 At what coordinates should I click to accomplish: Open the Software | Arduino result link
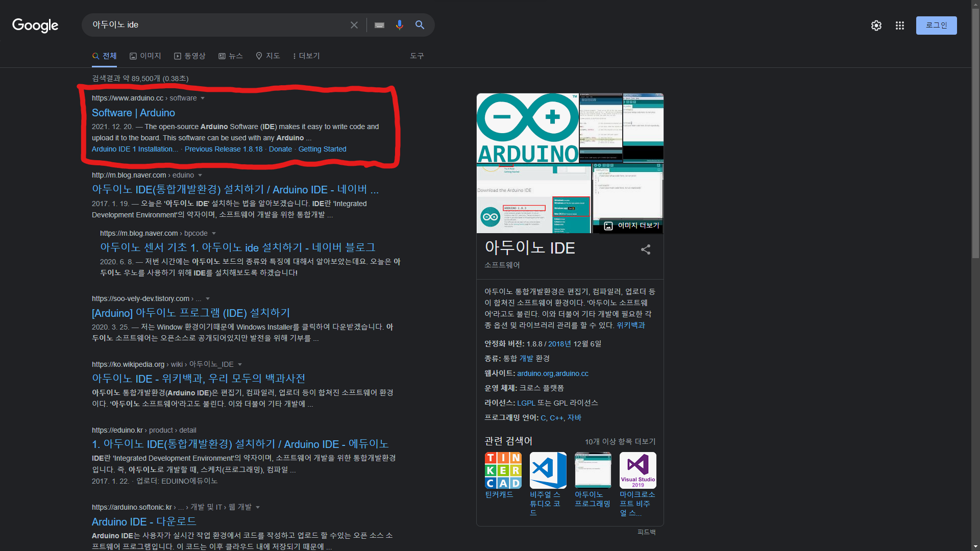point(133,113)
